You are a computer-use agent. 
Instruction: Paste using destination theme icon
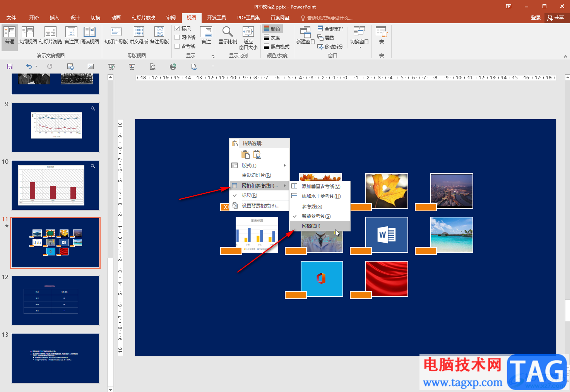point(246,154)
